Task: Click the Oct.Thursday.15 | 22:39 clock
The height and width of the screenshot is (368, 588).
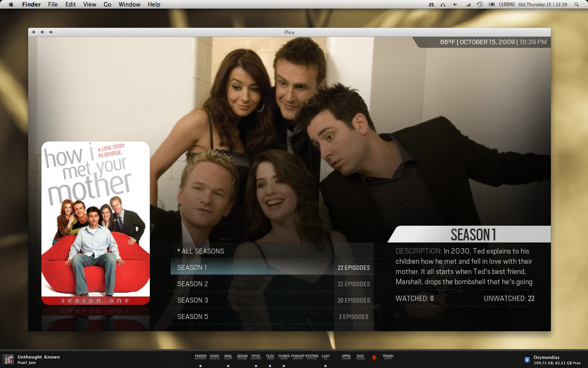Action: click(543, 4)
